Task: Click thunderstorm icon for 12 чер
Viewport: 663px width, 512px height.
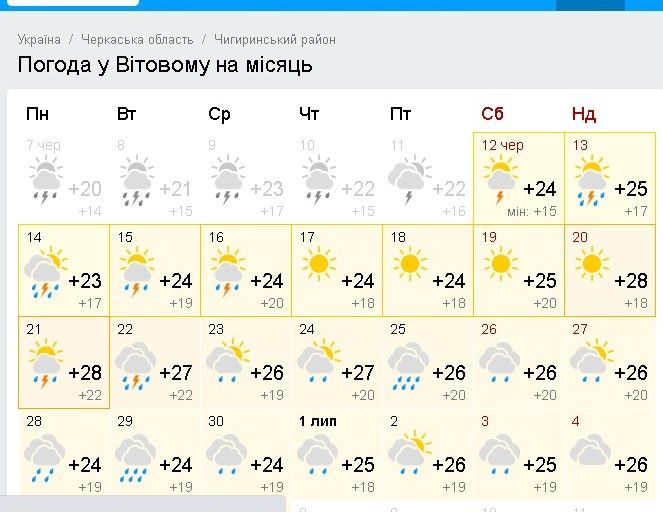Action: [x=499, y=183]
